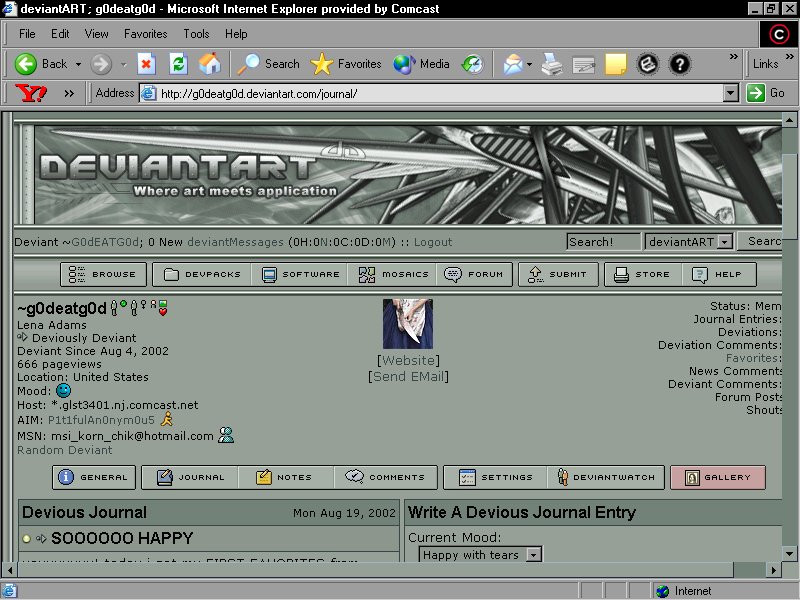The width and height of the screenshot is (800, 600).
Task: Open the Store navigation button
Action: click(x=642, y=274)
